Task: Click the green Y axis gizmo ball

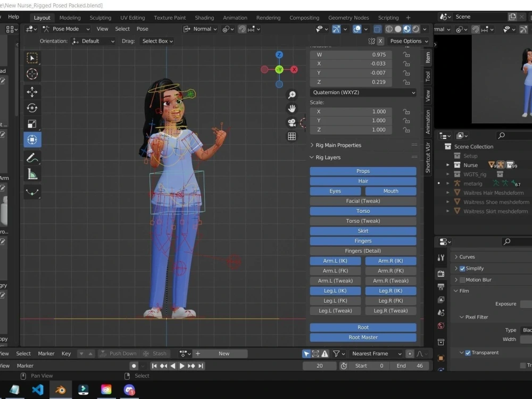Action: [x=279, y=70]
